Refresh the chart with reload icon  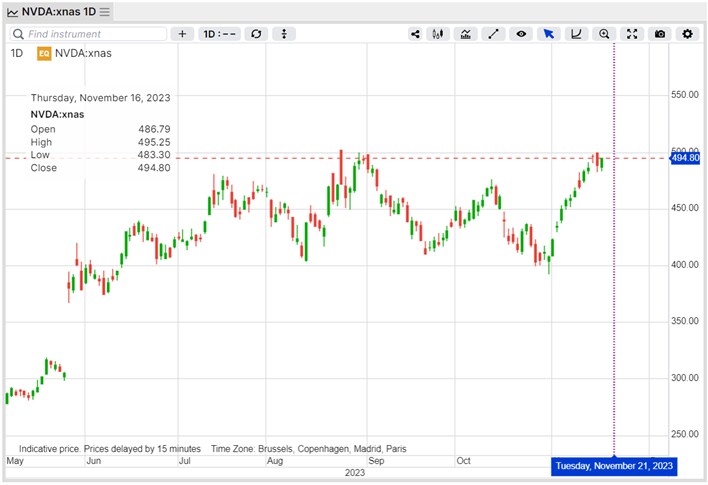pos(256,34)
